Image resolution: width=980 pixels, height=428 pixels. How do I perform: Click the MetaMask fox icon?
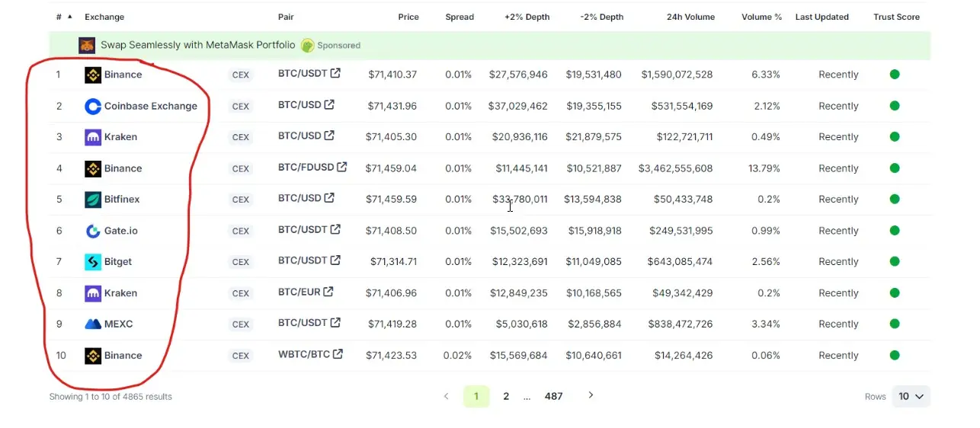87,46
